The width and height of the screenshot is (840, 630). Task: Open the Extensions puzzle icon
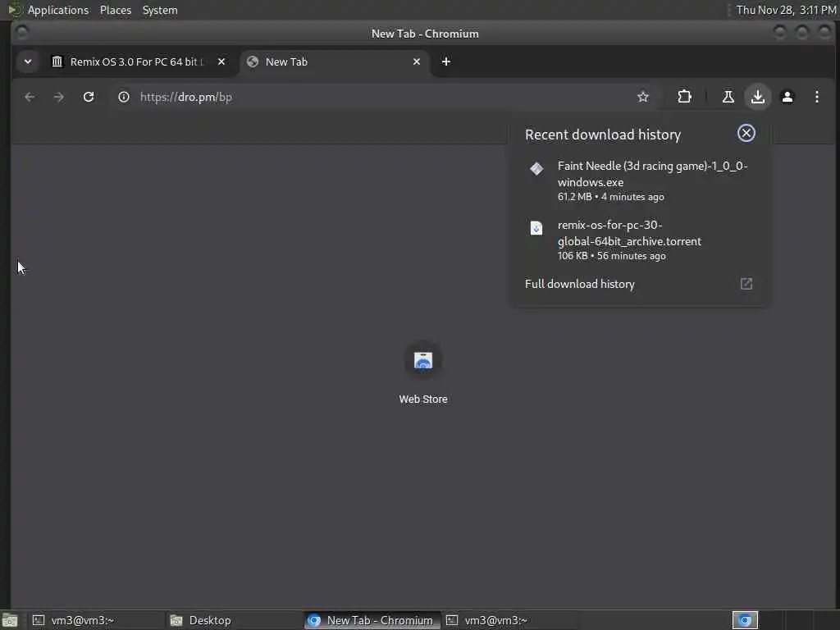point(684,97)
